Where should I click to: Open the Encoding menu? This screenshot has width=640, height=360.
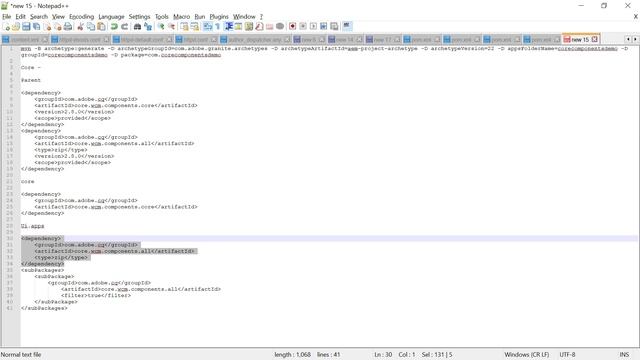(x=82, y=17)
